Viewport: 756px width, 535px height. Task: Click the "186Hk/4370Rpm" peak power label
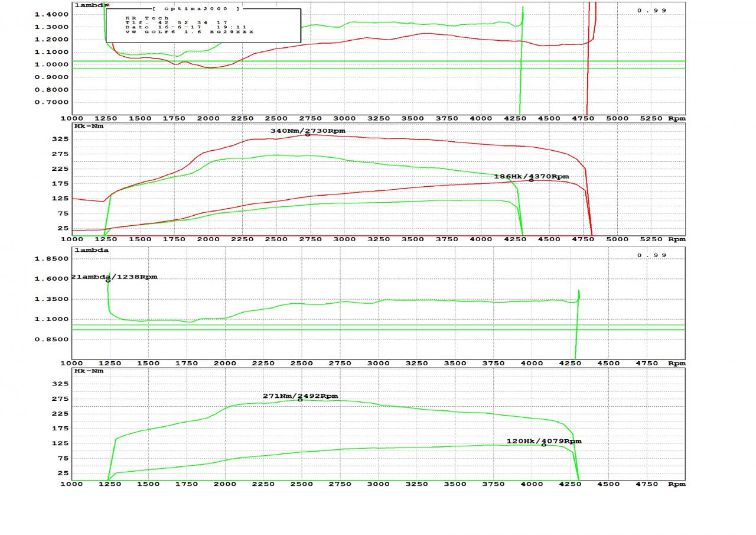[532, 176]
